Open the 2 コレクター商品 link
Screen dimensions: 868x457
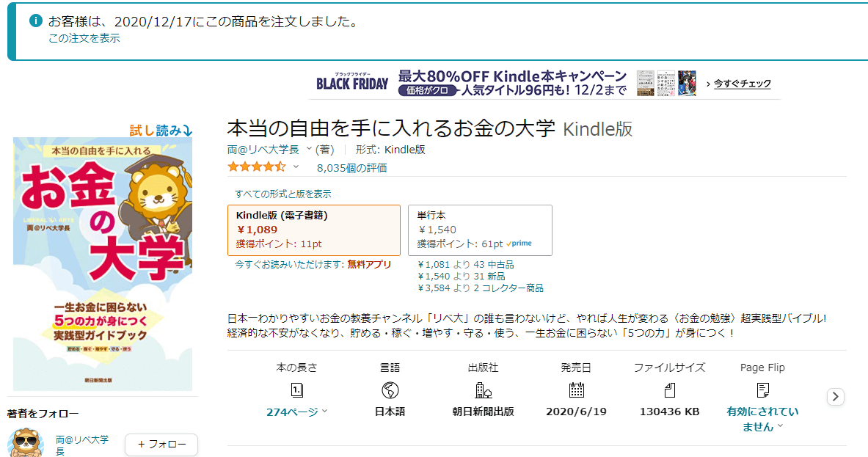pos(508,288)
